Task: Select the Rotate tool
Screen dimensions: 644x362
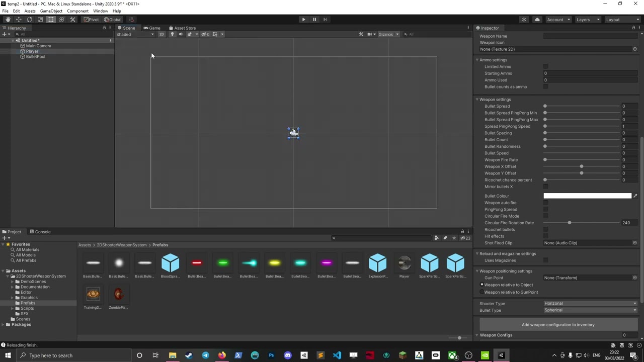Action: (x=29, y=20)
